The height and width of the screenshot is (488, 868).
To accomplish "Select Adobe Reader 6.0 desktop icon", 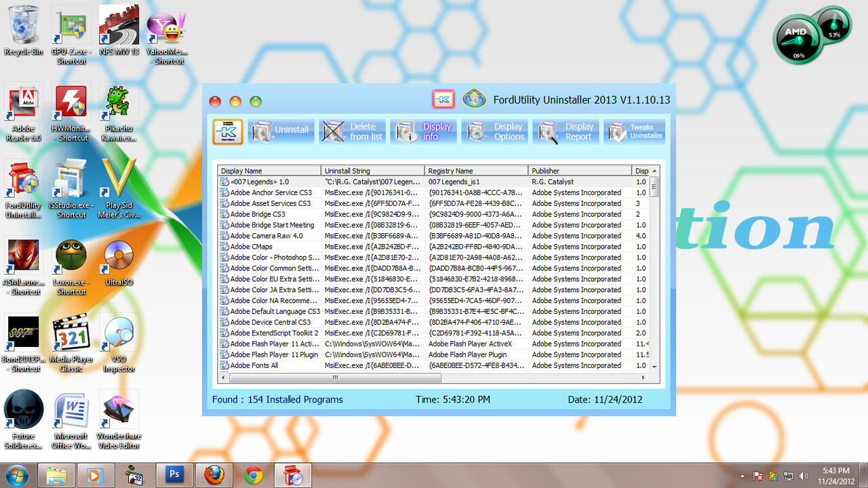I will 24,113.
